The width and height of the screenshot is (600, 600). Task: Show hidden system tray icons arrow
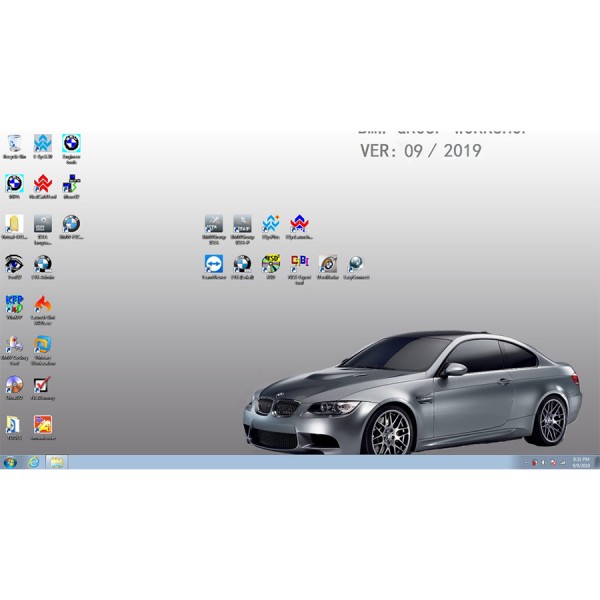526,463
